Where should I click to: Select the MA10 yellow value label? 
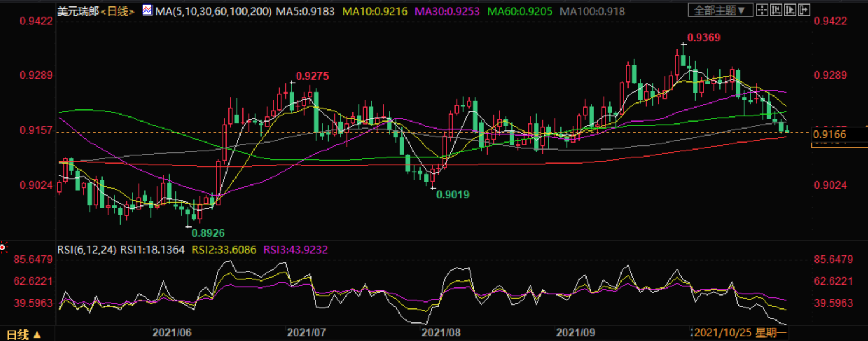pyautogui.click(x=377, y=10)
